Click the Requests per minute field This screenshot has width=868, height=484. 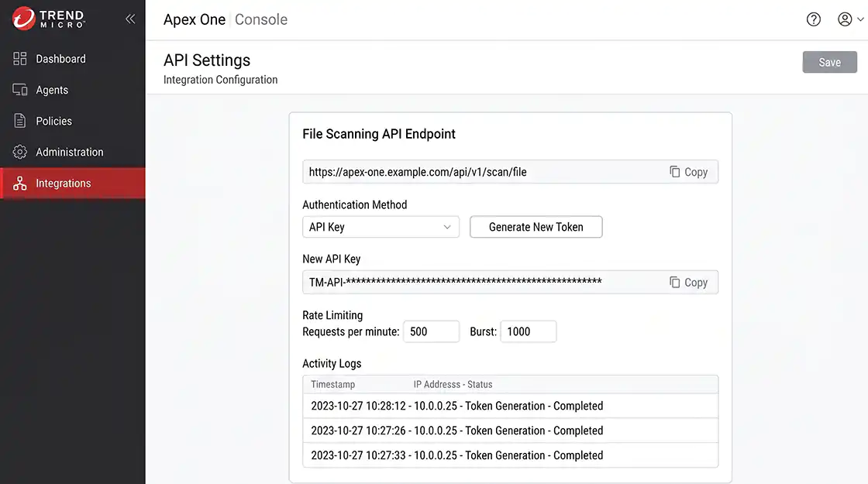click(x=431, y=331)
